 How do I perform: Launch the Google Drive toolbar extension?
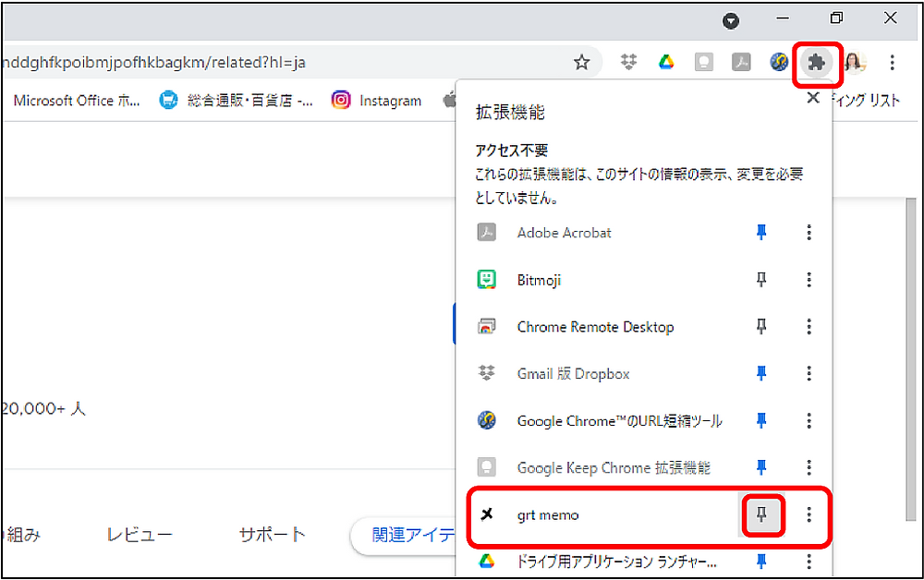pos(666,62)
